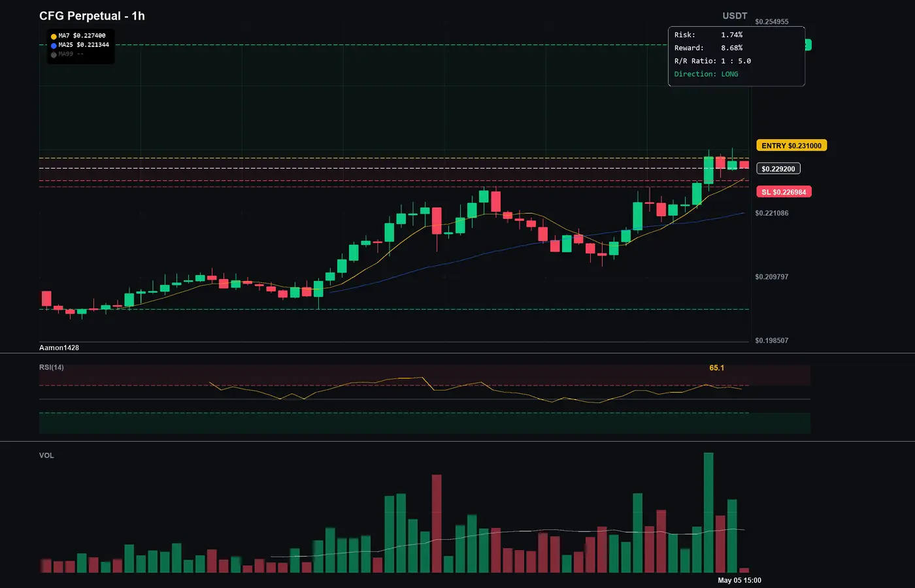Click the May 05 15:00 time label
The image size is (915, 588).
pyautogui.click(x=740, y=580)
